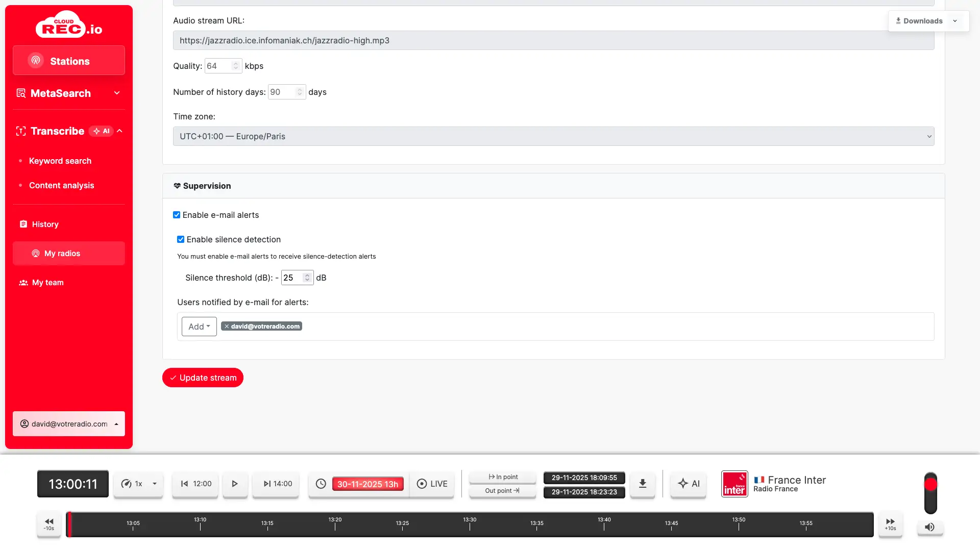
Task: Click the Update stream button
Action: [x=203, y=378]
